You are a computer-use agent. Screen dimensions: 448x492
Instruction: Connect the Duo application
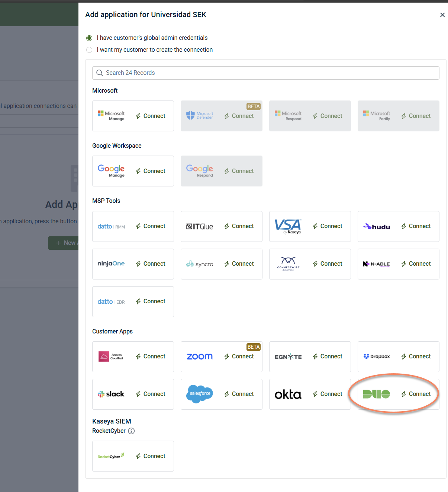click(x=416, y=394)
